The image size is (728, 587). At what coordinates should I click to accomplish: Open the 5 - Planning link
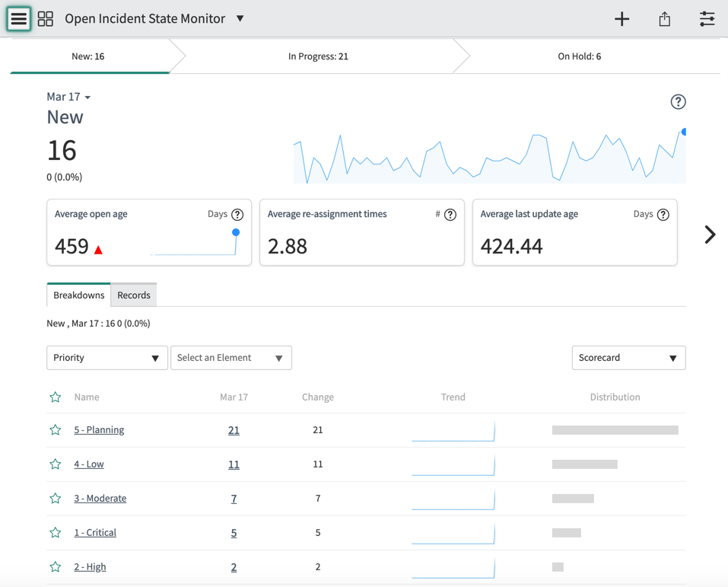click(99, 430)
